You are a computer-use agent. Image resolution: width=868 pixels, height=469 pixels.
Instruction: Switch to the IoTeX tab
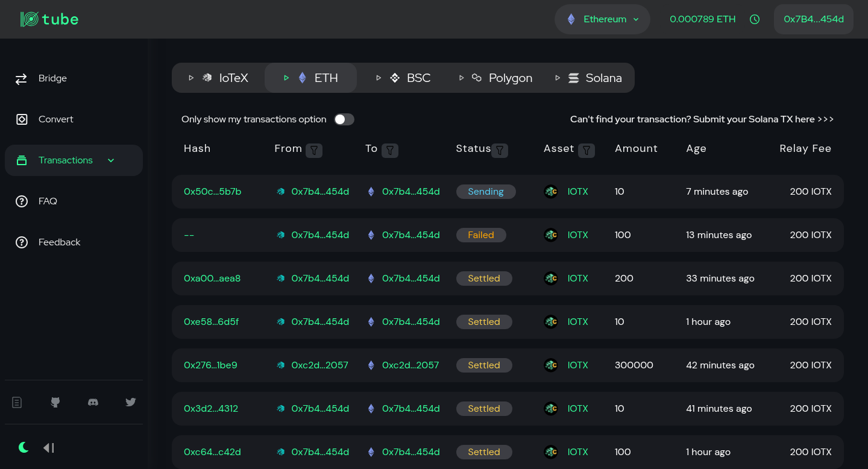click(219, 78)
